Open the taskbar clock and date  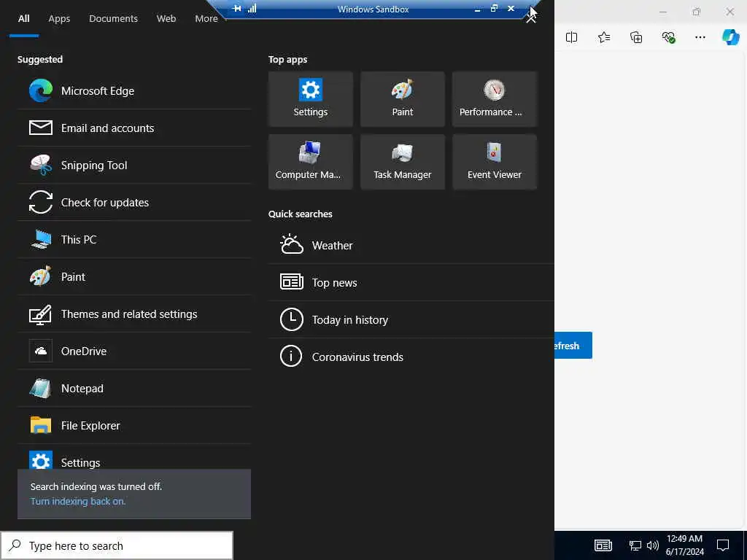(x=684, y=545)
